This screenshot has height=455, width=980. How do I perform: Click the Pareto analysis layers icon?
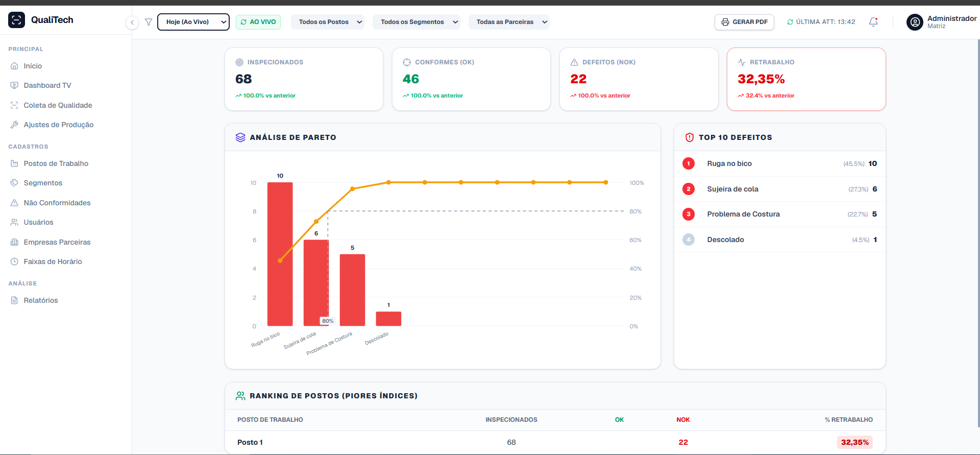coord(240,137)
